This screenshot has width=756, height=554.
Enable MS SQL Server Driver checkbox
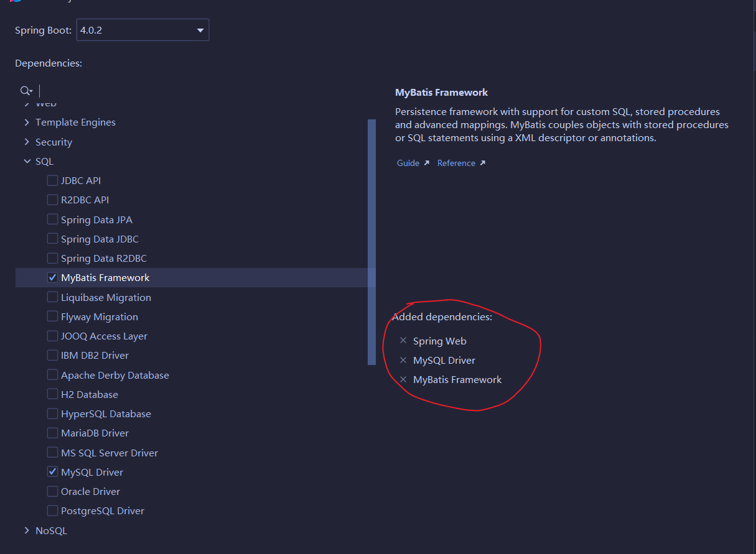53,453
